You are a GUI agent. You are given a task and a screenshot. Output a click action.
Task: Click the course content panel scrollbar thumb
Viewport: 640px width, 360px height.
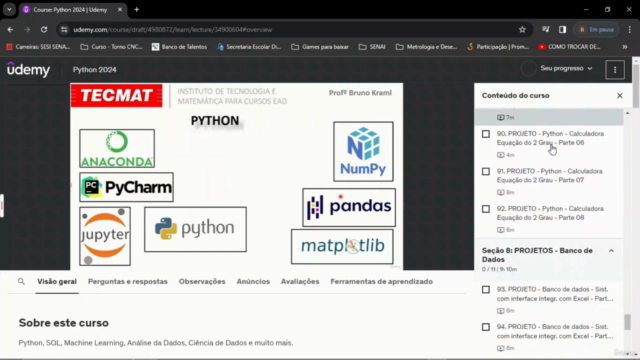tap(627, 322)
